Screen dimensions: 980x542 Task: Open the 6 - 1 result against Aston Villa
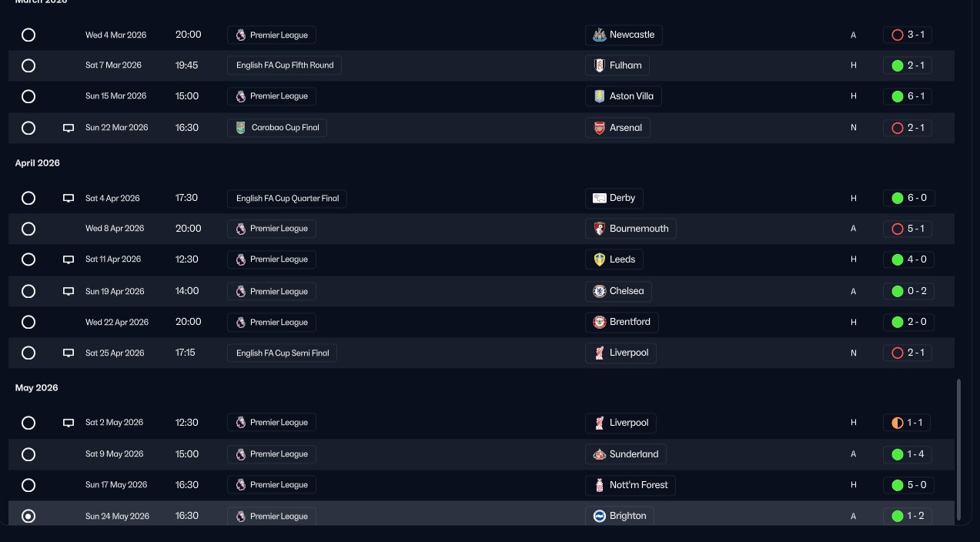908,96
